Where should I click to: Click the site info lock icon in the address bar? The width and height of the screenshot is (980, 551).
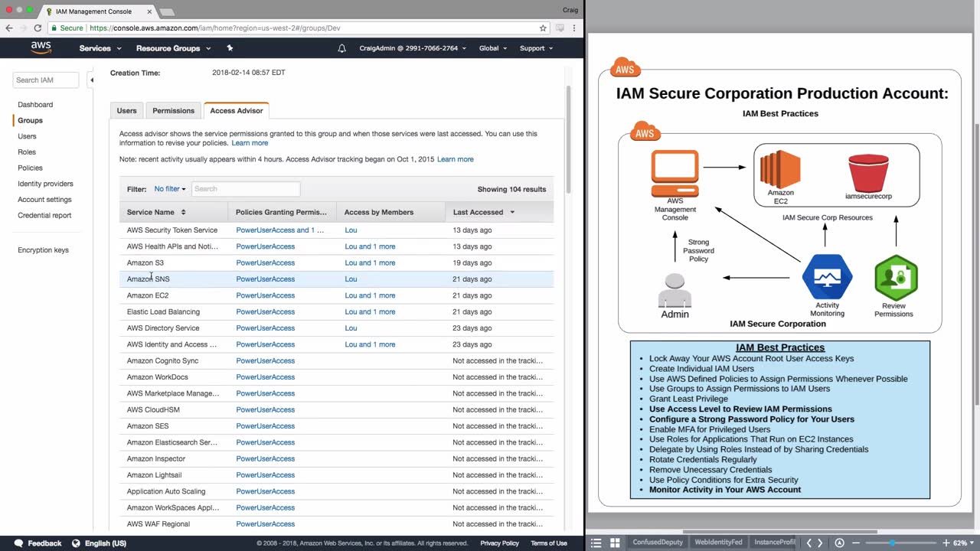[x=54, y=28]
